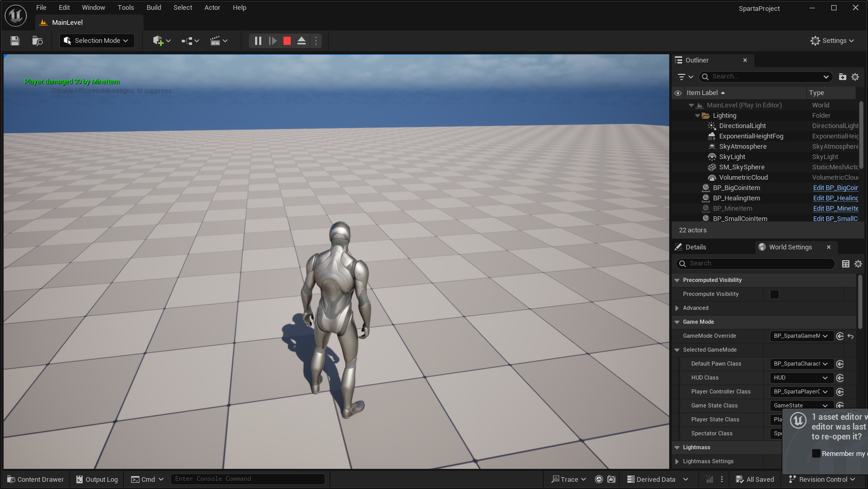
Task: Click the compile status dotted grid icon
Action: point(709,479)
